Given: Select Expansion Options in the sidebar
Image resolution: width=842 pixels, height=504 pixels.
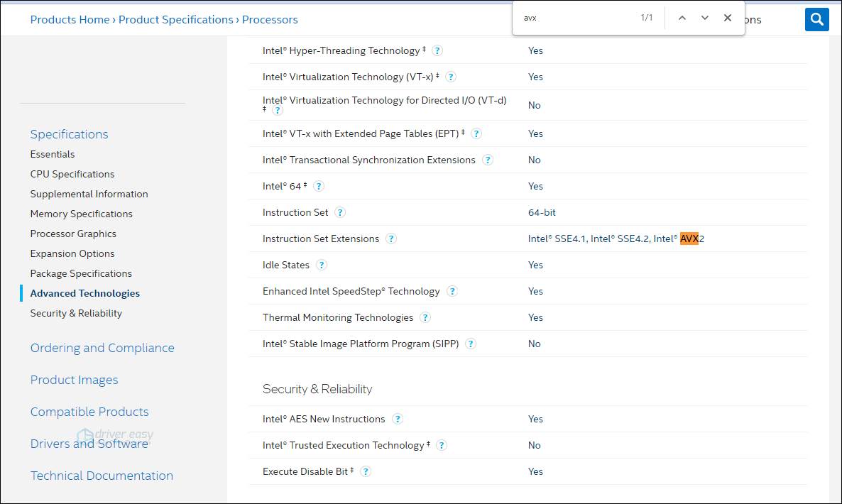Looking at the screenshot, I should click(x=72, y=254).
